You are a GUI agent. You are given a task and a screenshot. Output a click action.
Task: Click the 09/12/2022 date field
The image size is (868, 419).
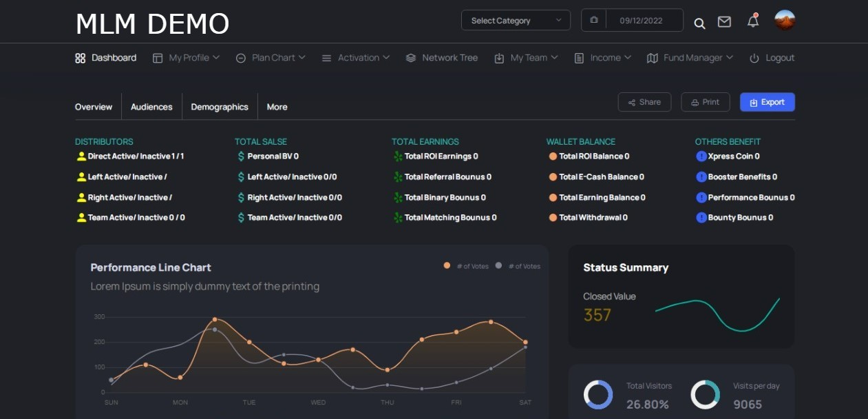[641, 21]
